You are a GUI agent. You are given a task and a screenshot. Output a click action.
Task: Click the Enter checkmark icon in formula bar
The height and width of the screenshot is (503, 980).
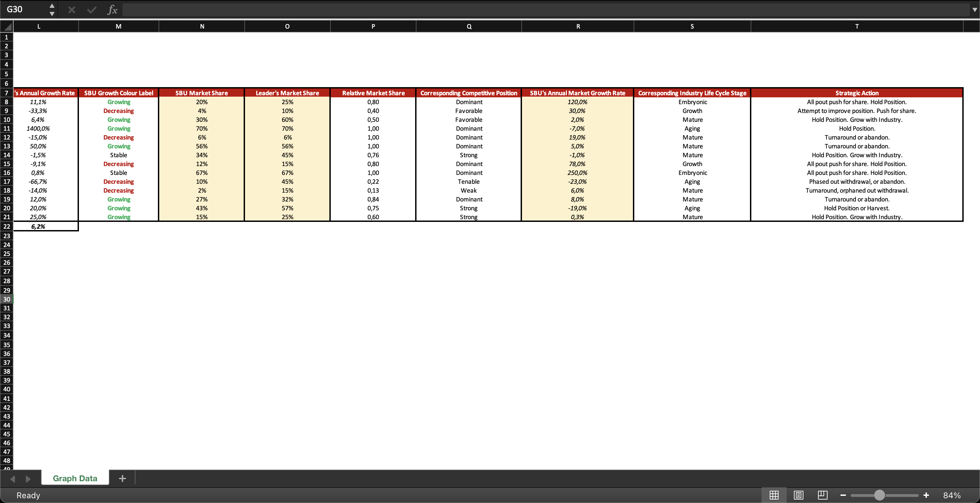coord(92,10)
